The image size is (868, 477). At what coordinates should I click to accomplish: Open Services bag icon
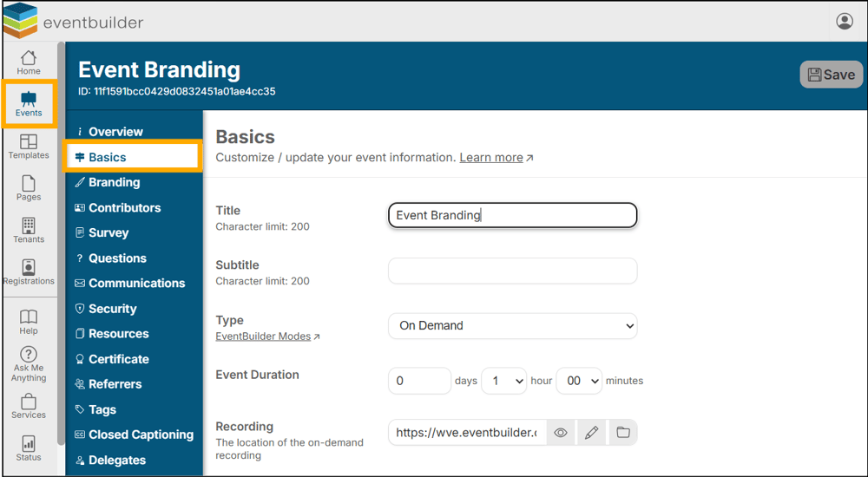pyautogui.click(x=29, y=407)
